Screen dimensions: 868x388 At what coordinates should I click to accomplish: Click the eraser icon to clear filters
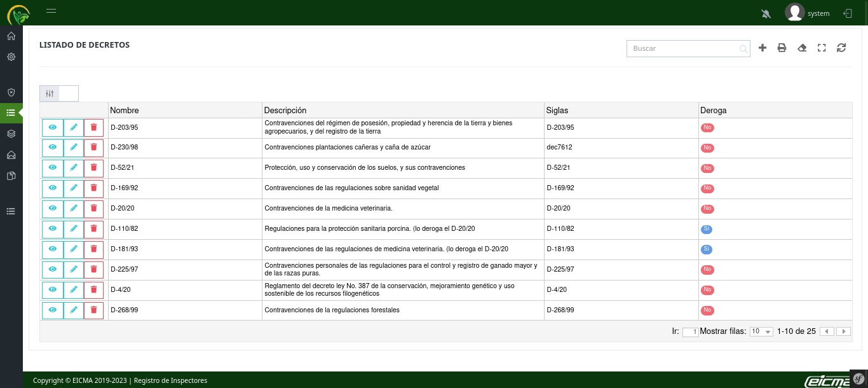tap(802, 48)
